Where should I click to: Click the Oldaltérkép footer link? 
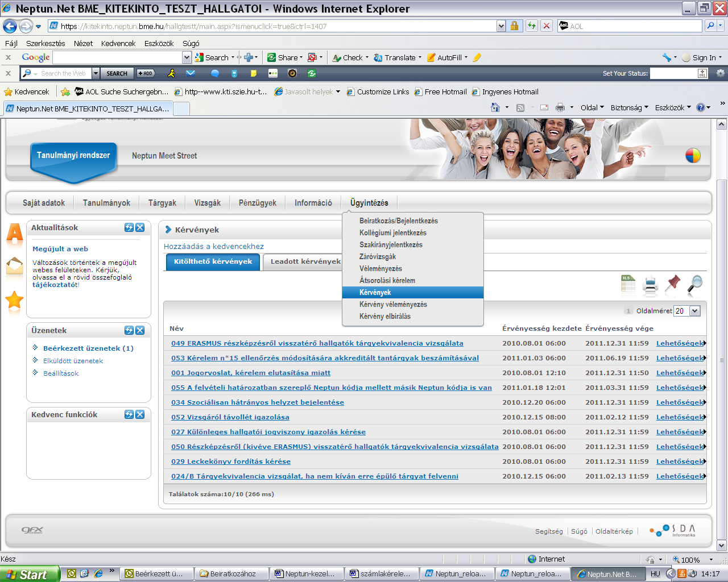coord(614,531)
